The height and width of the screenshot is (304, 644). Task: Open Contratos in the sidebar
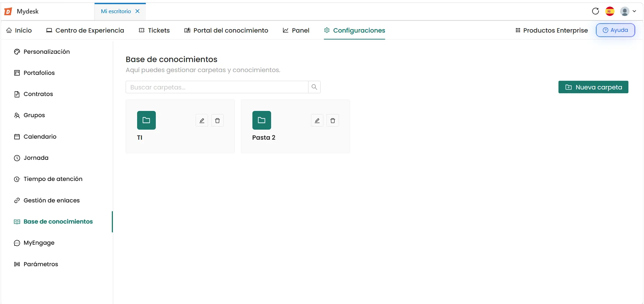pyautogui.click(x=34, y=94)
